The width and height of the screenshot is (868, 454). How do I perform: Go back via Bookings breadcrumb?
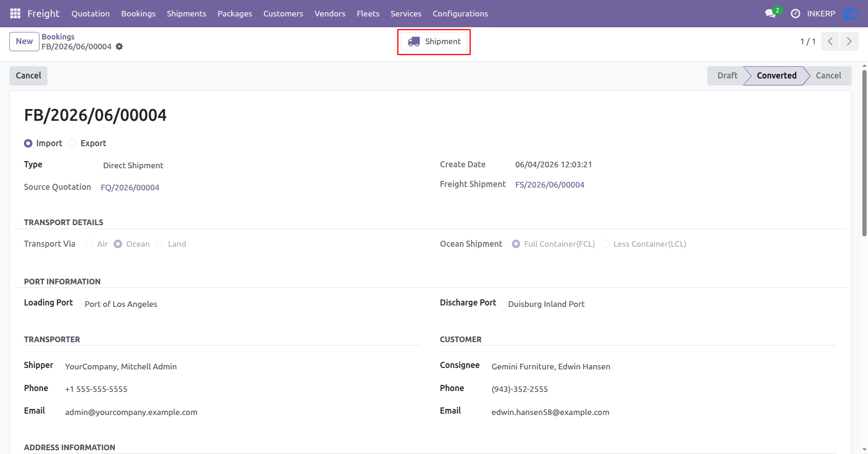(x=58, y=37)
